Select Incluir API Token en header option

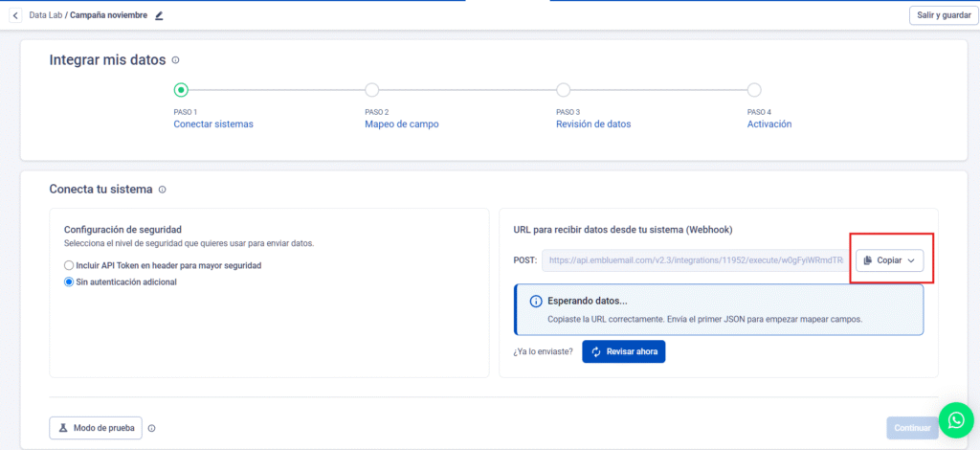point(68,265)
